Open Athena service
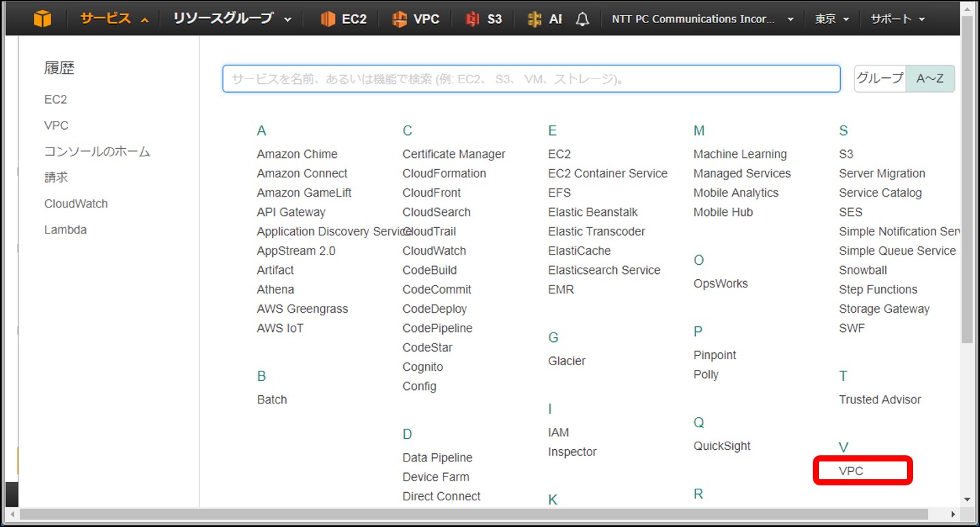Viewport: 980px width, 527px height. click(x=276, y=289)
